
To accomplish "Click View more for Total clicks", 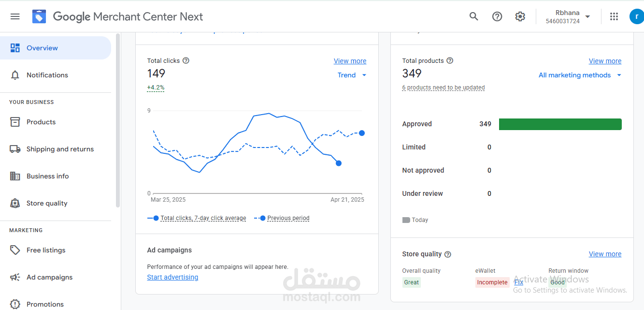I will click(x=350, y=61).
